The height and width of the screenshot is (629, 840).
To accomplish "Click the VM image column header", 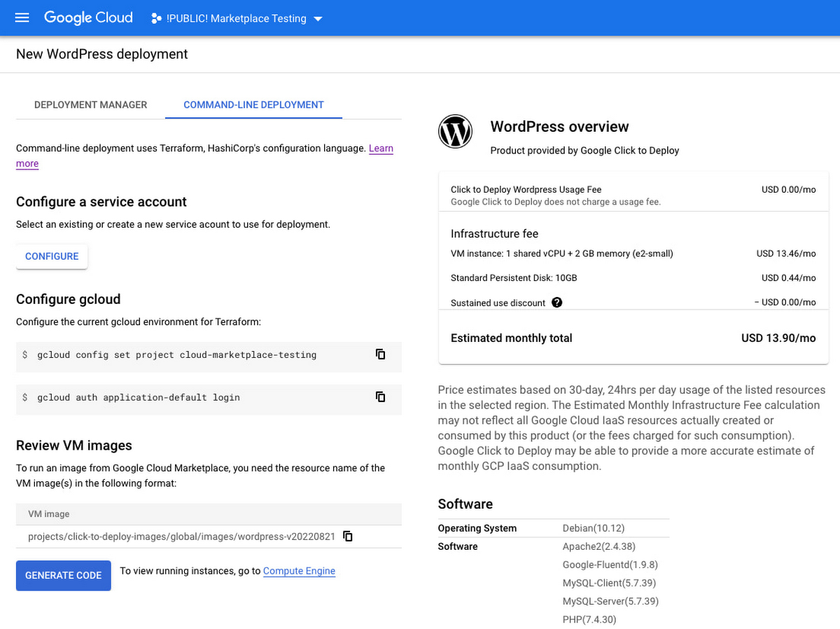I will (49, 514).
